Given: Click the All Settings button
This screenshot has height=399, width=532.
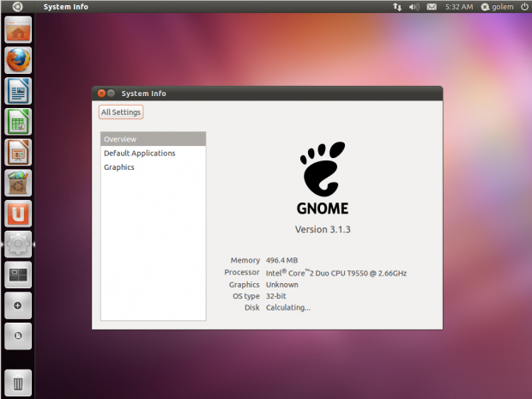Looking at the screenshot, I should [x=121, y=112].
